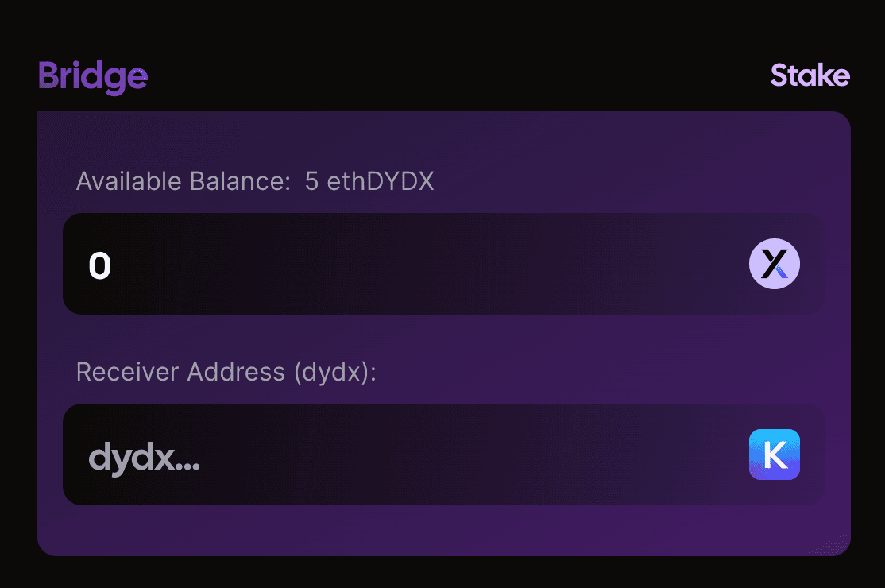Screen dimensions: 885x588
Task: Click the dYdX token icon
Action: tap(775, 264)
